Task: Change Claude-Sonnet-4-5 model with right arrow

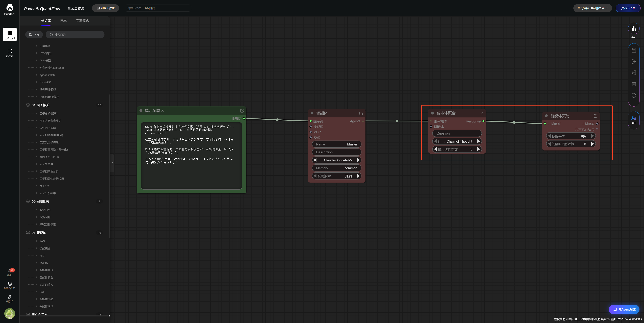Action: click(358, 160)
